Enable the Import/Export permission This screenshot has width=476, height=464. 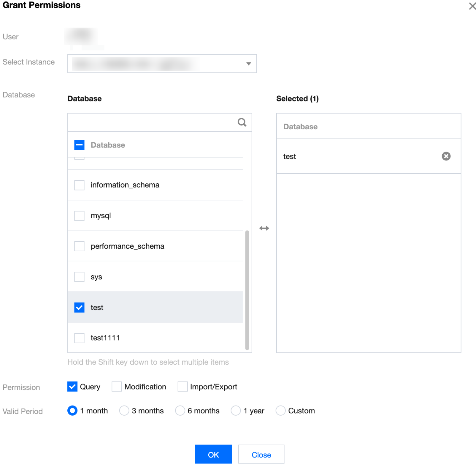pos(183,387)
